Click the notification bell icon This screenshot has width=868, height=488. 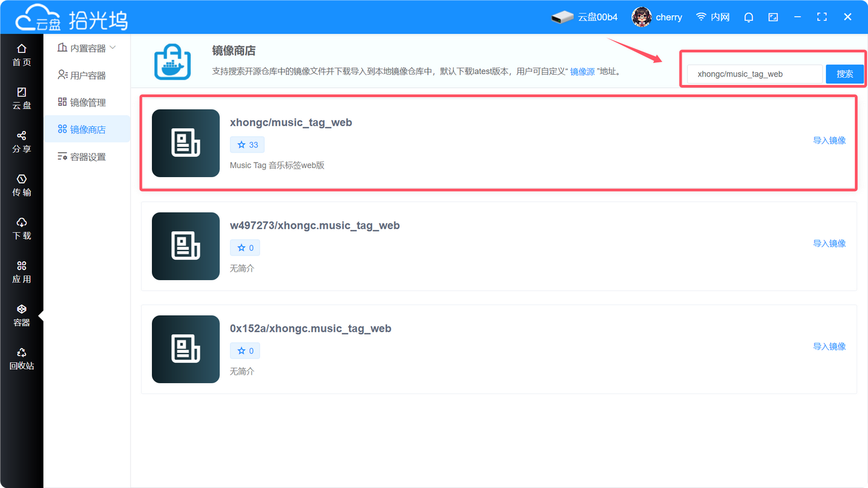coord(749,17)
